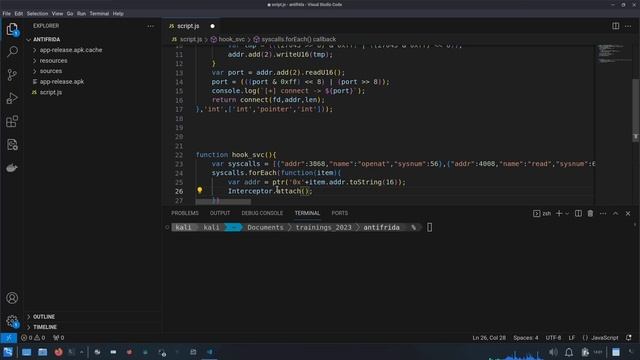
Task: Open the Edit menu
Action: tap(19, 13)
